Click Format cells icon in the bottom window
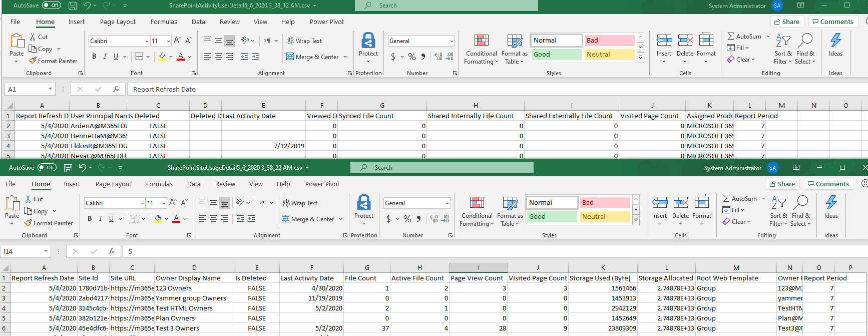 702,203
